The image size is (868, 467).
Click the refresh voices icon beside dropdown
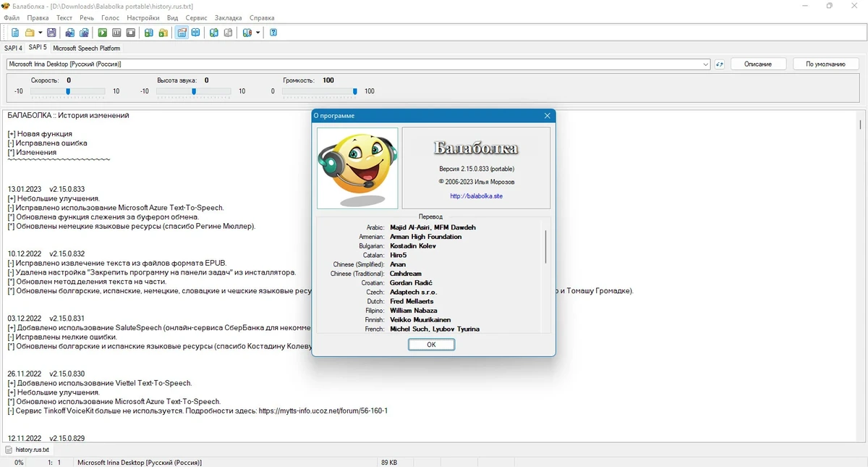coord(720,64)
